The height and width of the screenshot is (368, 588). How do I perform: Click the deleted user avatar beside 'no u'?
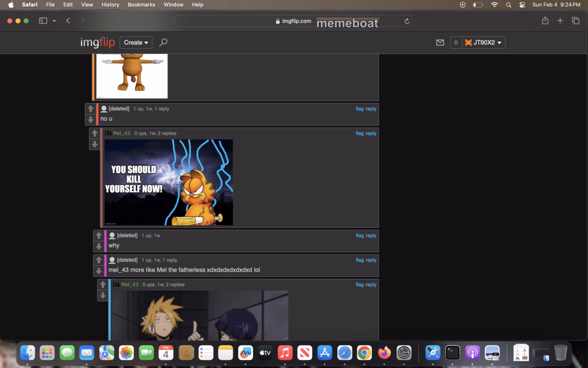coord(104,109)
